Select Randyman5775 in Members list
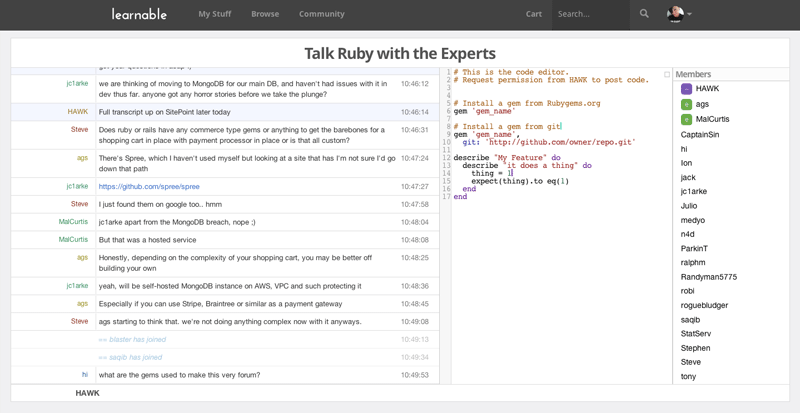Viewport: 800px width, 413px height. tap(708, 277)
